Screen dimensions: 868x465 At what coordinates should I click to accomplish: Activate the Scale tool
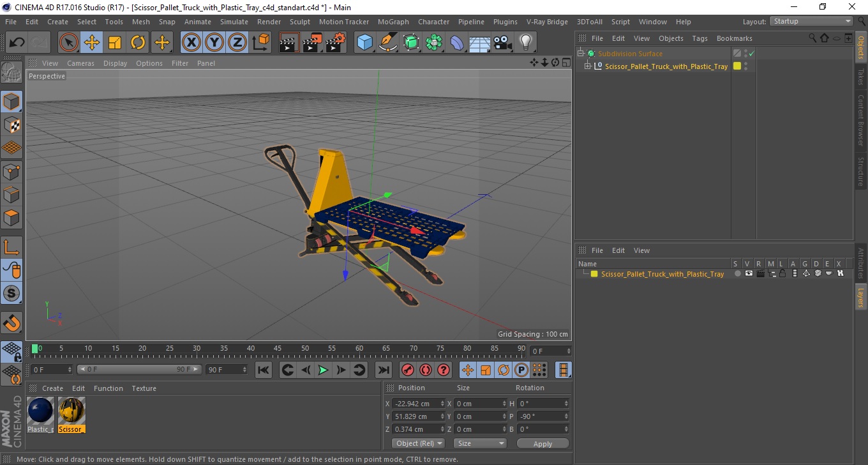tap(115, 43)
